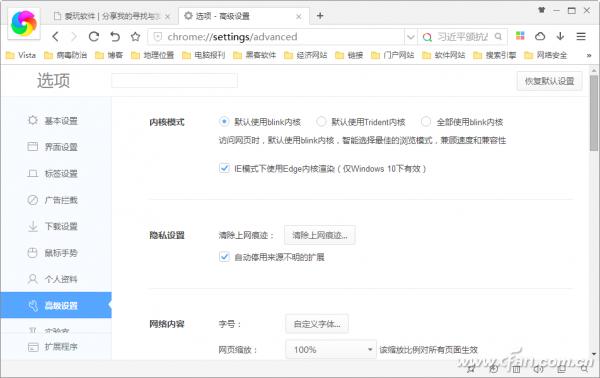Image resolution: width=600 pixels, height=378 pixels.
Task: Open the search engine selector icon
Action: [427, 37]
